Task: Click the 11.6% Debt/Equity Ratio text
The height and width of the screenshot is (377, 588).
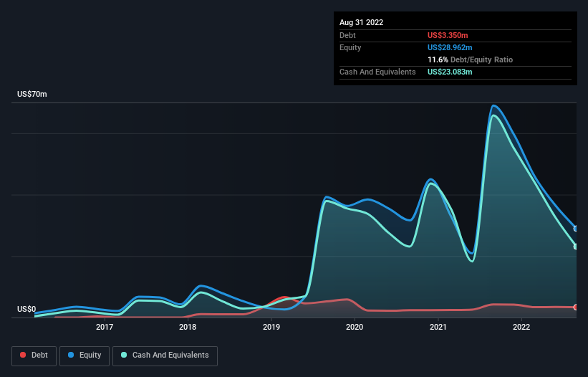Action: 470,59
